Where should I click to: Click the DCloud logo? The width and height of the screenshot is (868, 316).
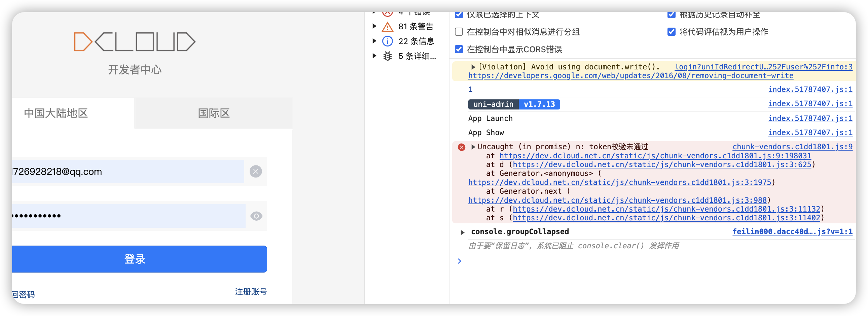coord(135,42)
